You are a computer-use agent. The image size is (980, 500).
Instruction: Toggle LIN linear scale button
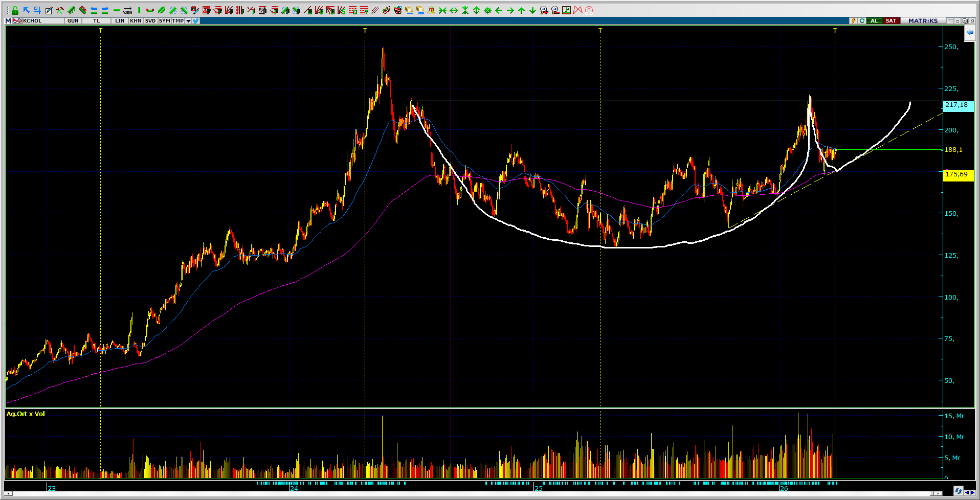[120, 21]
